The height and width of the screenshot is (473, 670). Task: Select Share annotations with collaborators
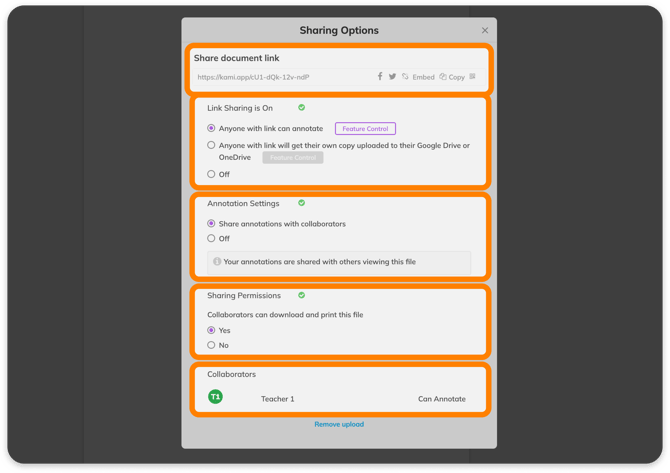pyautogui.click(x=211, y=223)
